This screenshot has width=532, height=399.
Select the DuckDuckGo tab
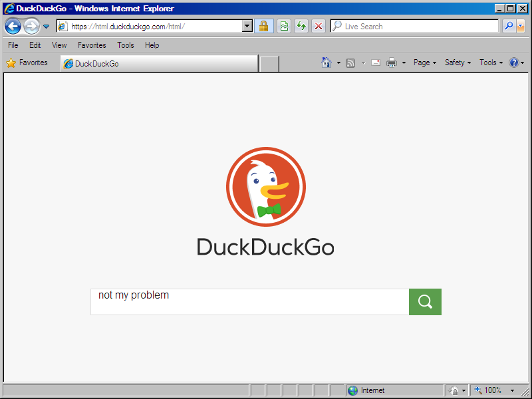pyautogui.click(x=159, y=63)
